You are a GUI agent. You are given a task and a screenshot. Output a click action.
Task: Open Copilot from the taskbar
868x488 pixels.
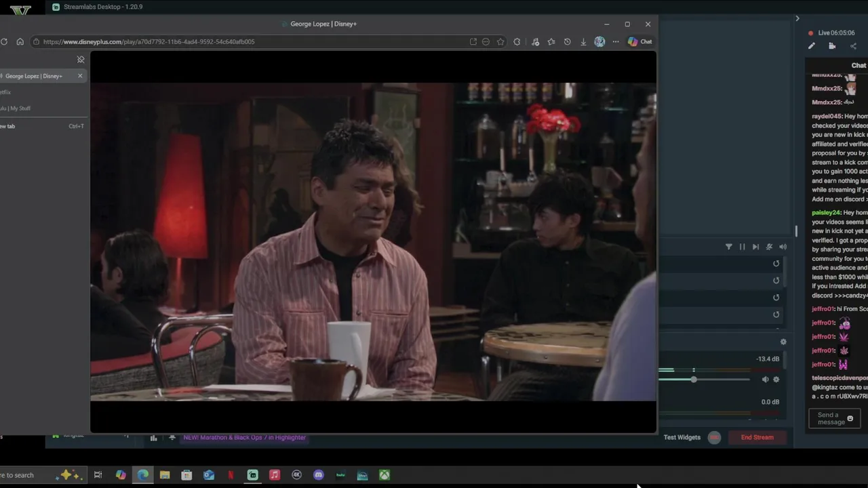coord(121,475)
